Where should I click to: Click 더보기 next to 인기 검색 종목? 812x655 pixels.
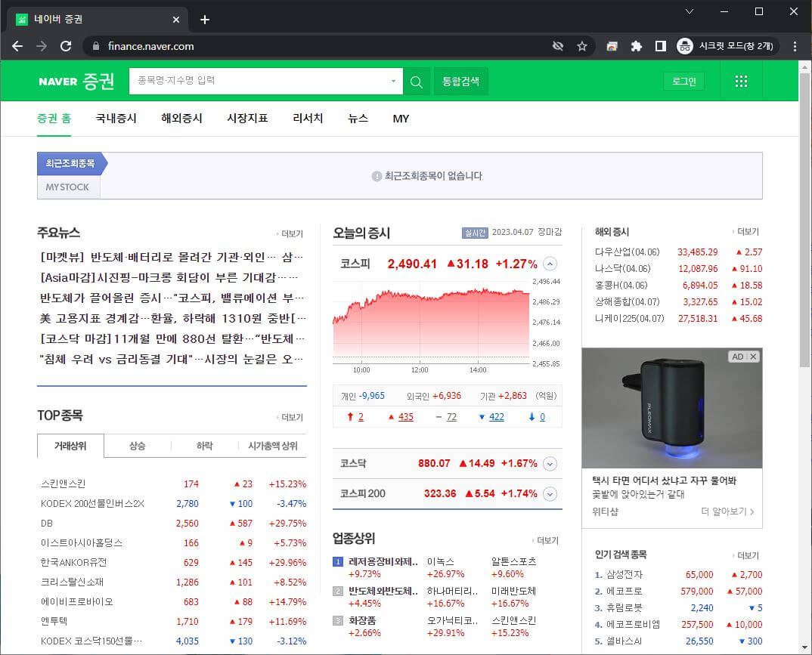coord(746,556)
